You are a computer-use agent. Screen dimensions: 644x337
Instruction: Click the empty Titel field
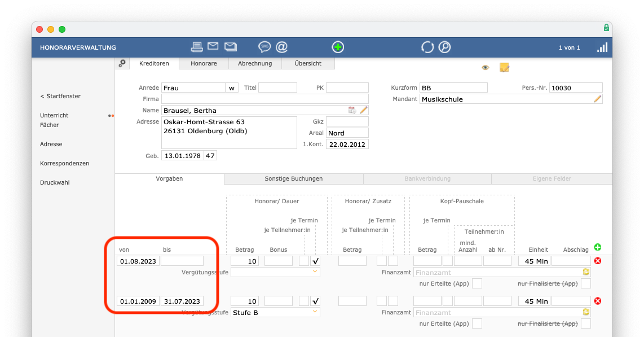pos(277,87)
